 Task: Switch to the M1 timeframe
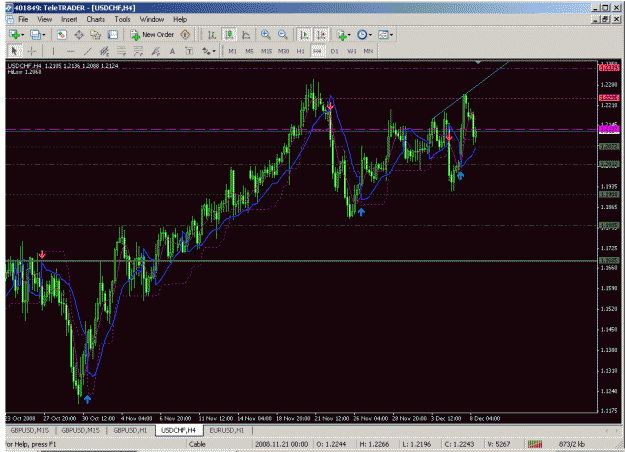tap(233, 51)
